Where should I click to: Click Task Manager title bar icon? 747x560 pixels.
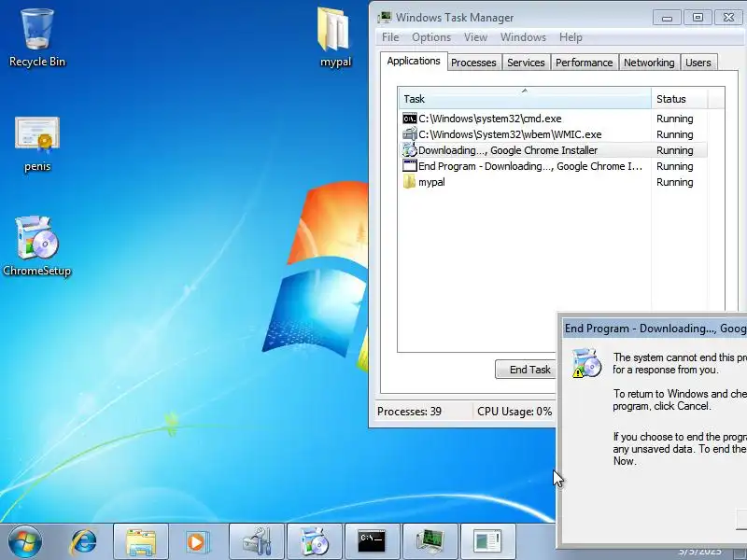384,18
